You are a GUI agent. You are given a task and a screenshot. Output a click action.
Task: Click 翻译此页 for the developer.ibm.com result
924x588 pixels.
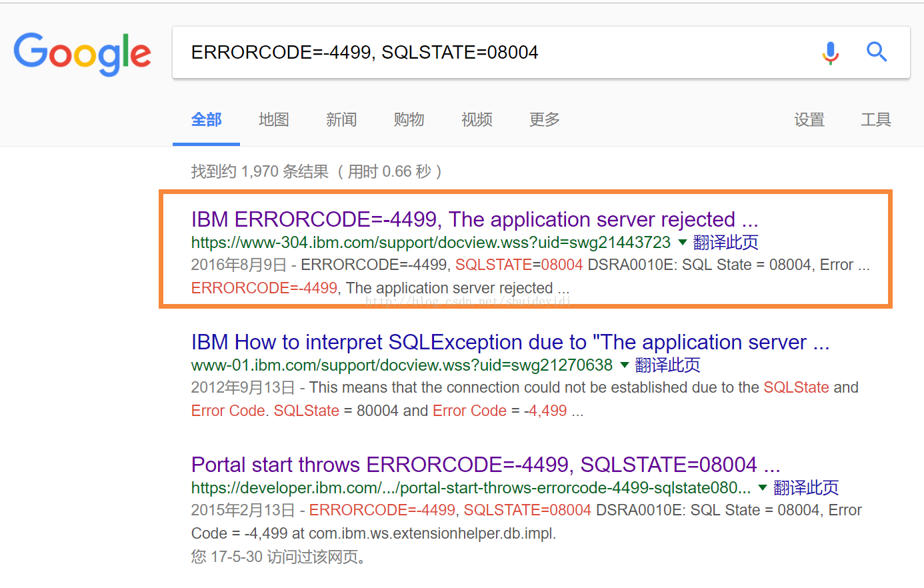(x=806, y=487)
